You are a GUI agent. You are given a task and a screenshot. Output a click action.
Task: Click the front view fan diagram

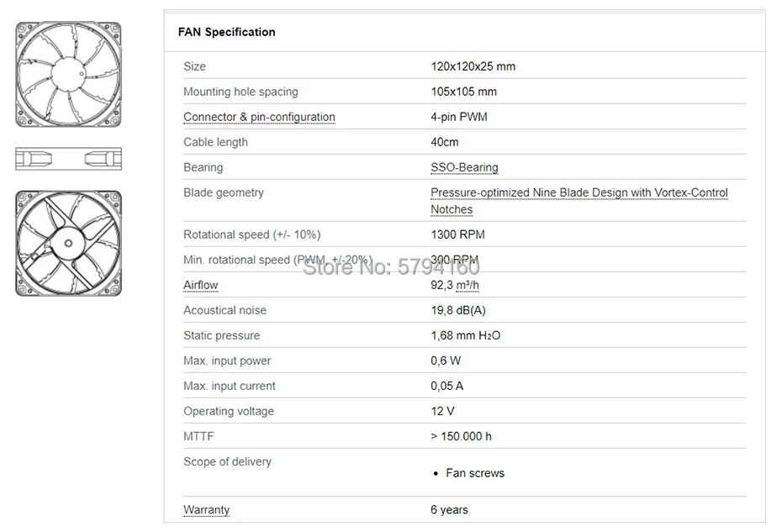click(x=68, y=75)
